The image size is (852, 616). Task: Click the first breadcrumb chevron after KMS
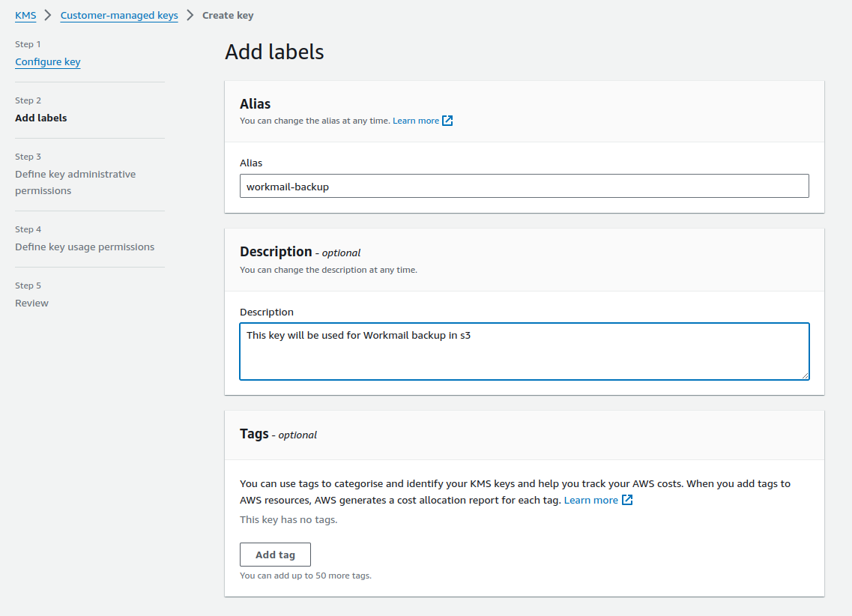tap(48, 15)
